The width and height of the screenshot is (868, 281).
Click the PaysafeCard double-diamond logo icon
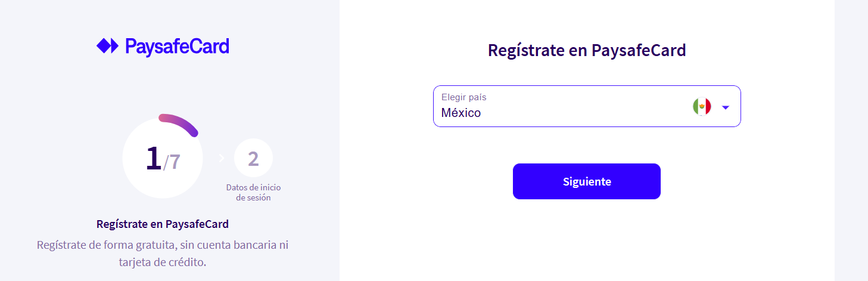(x=108, y=46)
